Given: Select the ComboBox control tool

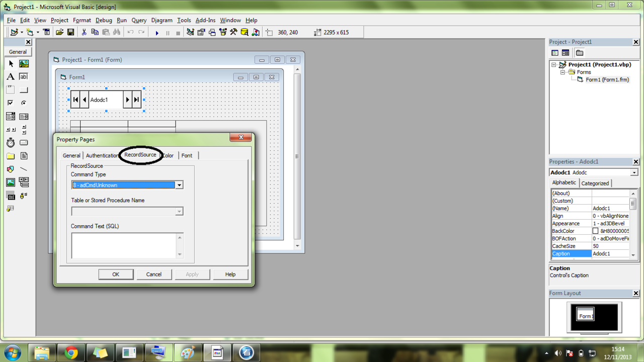Looking at the screenshot, I should [x=11, y=116].
